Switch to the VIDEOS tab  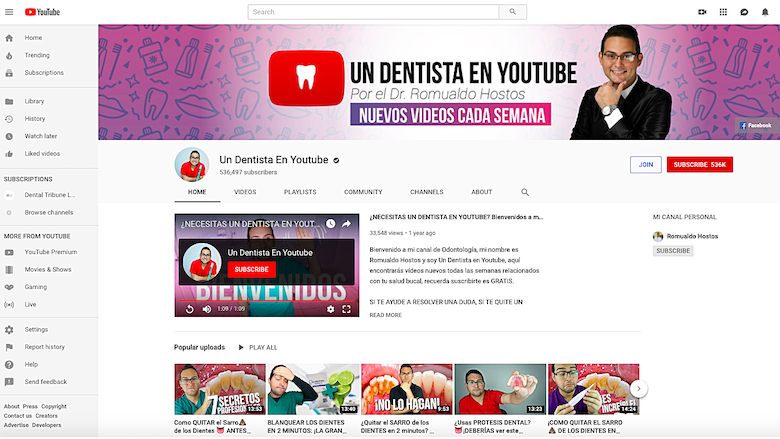(245, 192)
